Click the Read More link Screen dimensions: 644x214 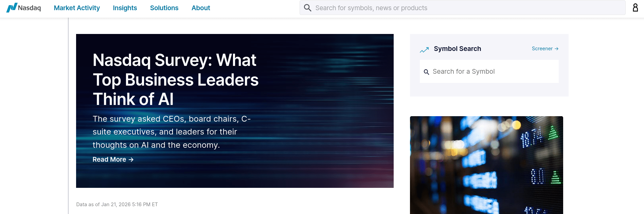tap(109, 160)
